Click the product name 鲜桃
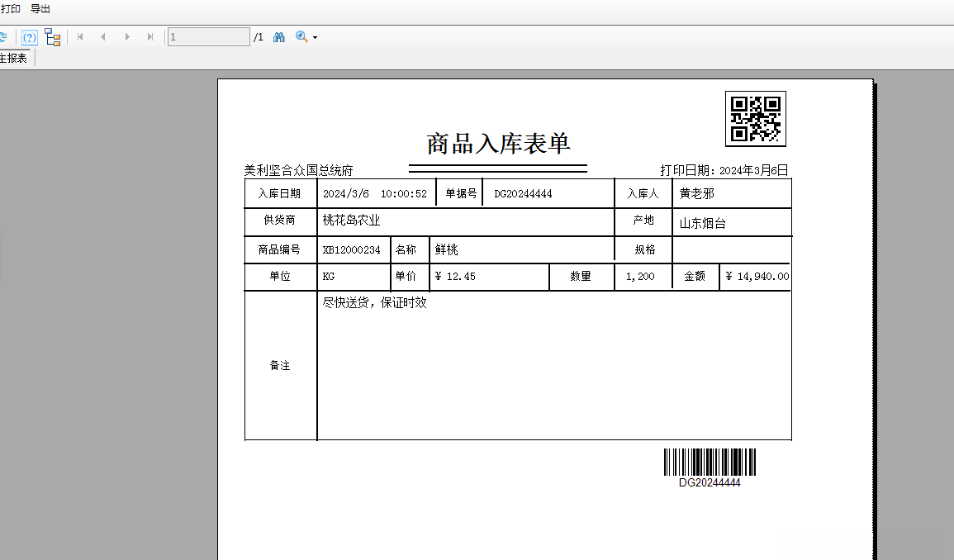Viewport: 954px width, 560px height. (447, 249)
